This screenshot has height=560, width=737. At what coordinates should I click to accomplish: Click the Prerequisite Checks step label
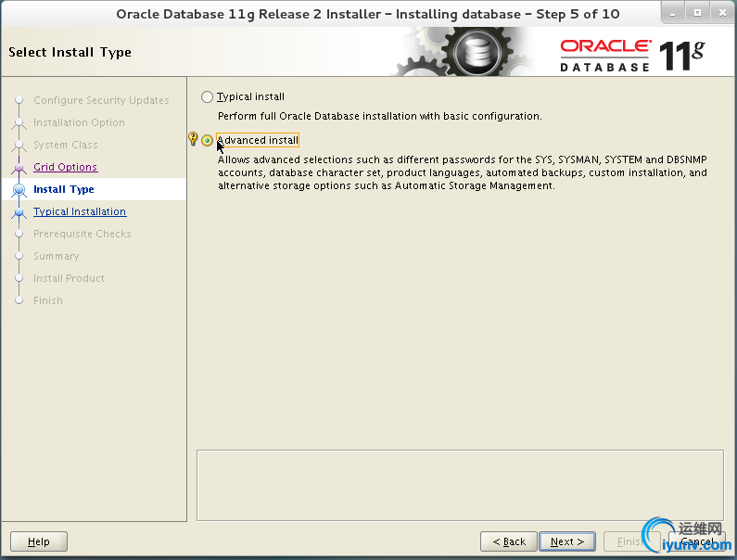click(83, 234)
